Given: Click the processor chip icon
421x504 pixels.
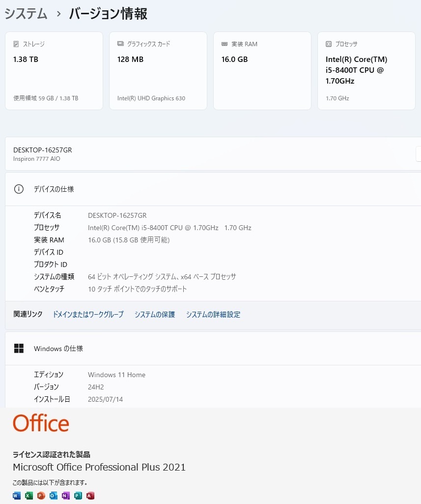Looking at the screenshot, I should pos(329,44).
